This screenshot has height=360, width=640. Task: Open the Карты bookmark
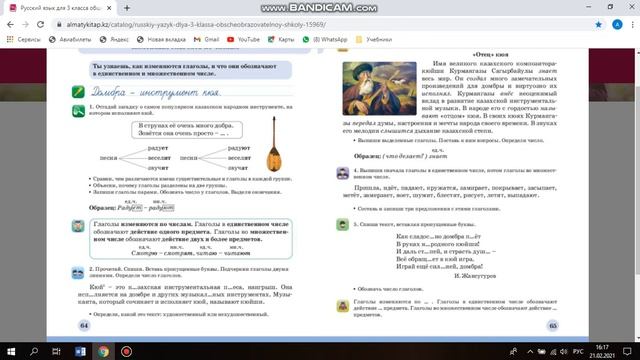coord(281,40)
